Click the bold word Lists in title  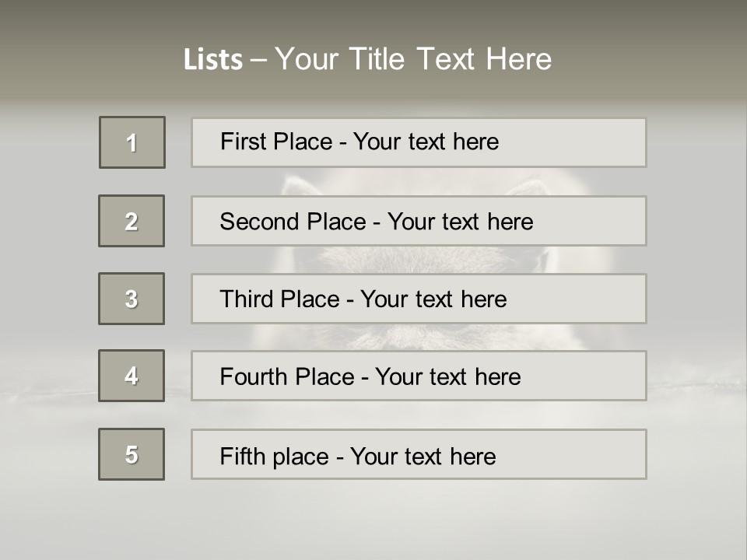pyautogui.click(x=212, y=59)
